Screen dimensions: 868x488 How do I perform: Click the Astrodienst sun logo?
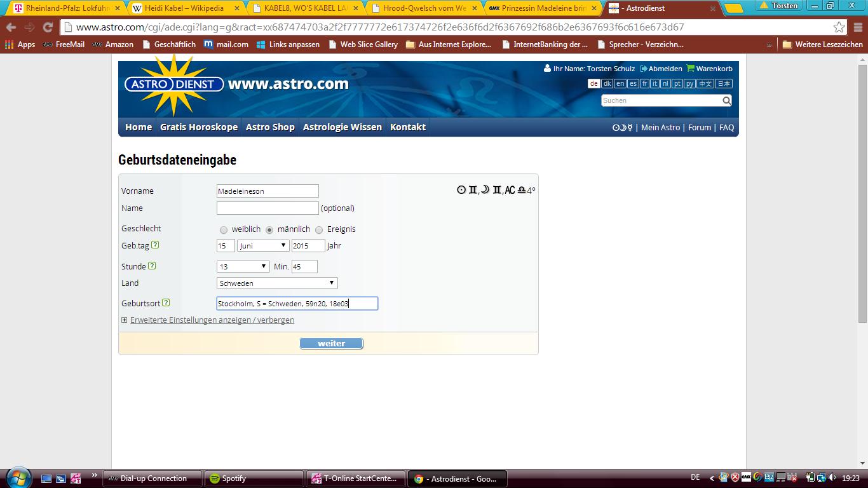173,85
